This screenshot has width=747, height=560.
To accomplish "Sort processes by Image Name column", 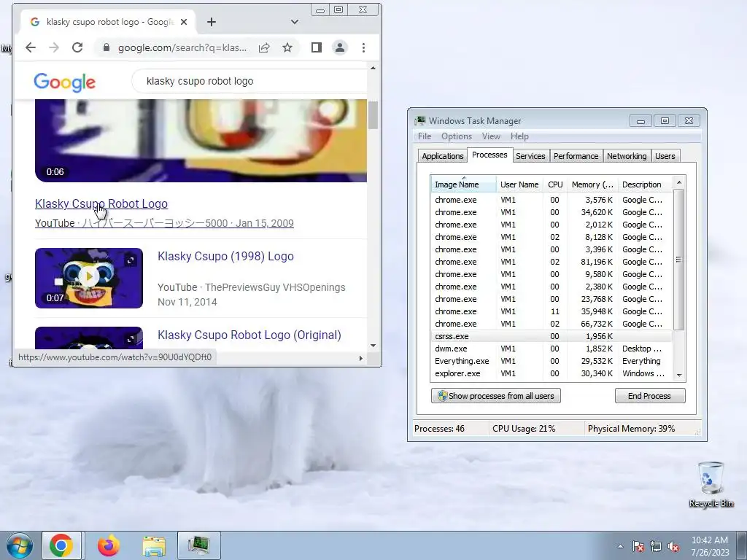I will [463, 184].
